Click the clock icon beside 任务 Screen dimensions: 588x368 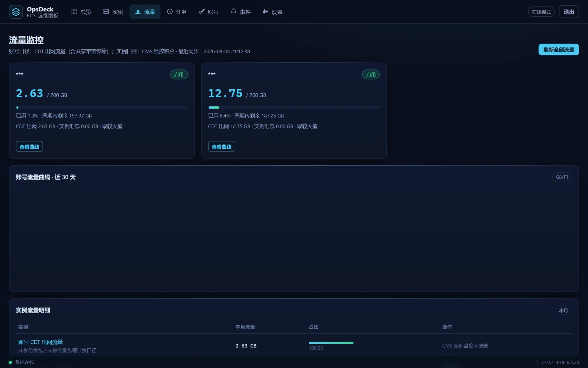click(170, 12)
